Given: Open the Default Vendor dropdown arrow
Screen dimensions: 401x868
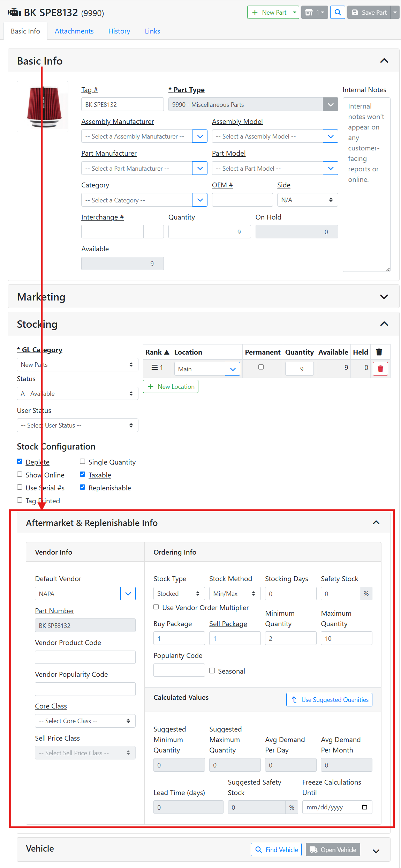Looking at the screenshot, I should click(128, 594).
